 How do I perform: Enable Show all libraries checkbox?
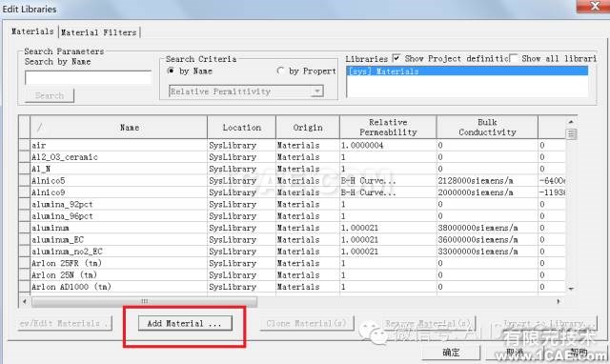(514, 58)
